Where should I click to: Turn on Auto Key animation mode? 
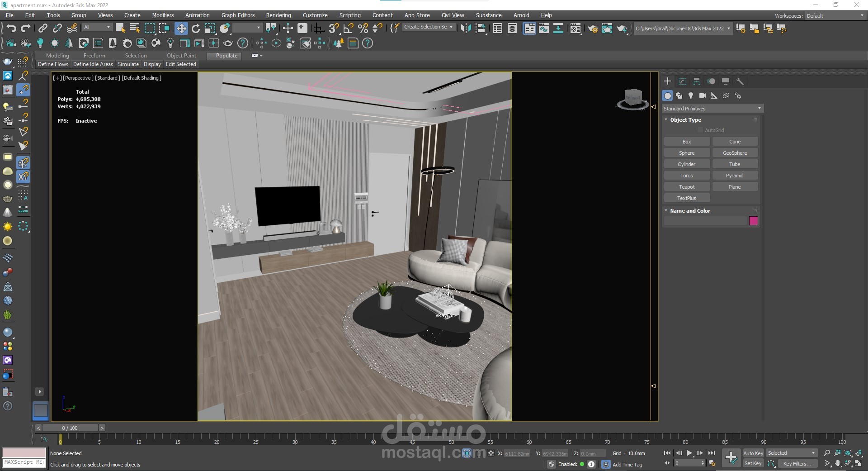click(x=753, y=453)
